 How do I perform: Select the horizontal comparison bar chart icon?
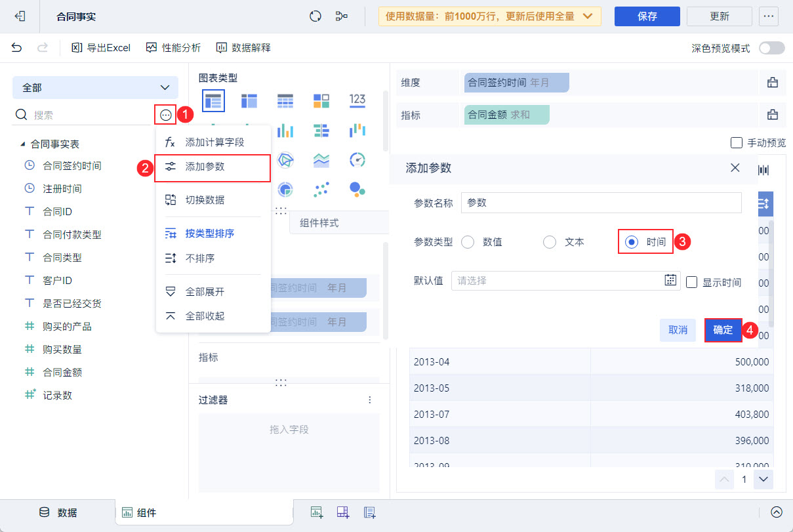coord(321,131)
